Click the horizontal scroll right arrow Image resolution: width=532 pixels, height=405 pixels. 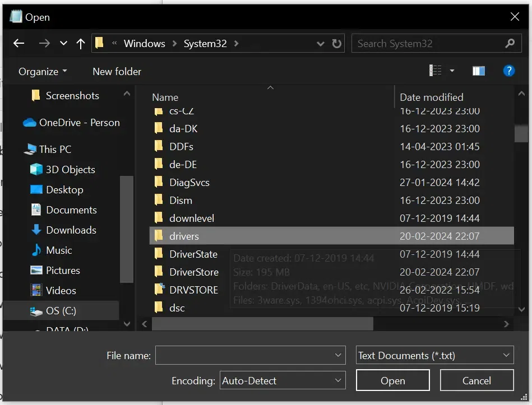pos(506,324)
